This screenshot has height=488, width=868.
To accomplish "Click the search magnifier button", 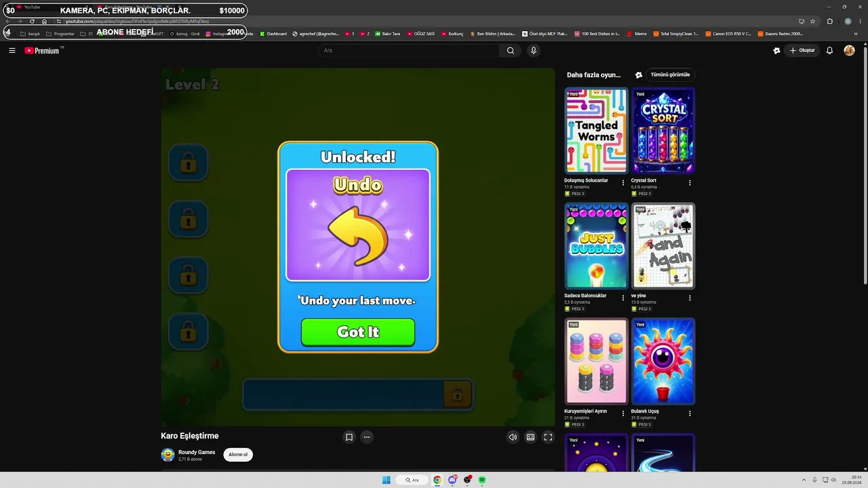I will (x=511, y=50).
